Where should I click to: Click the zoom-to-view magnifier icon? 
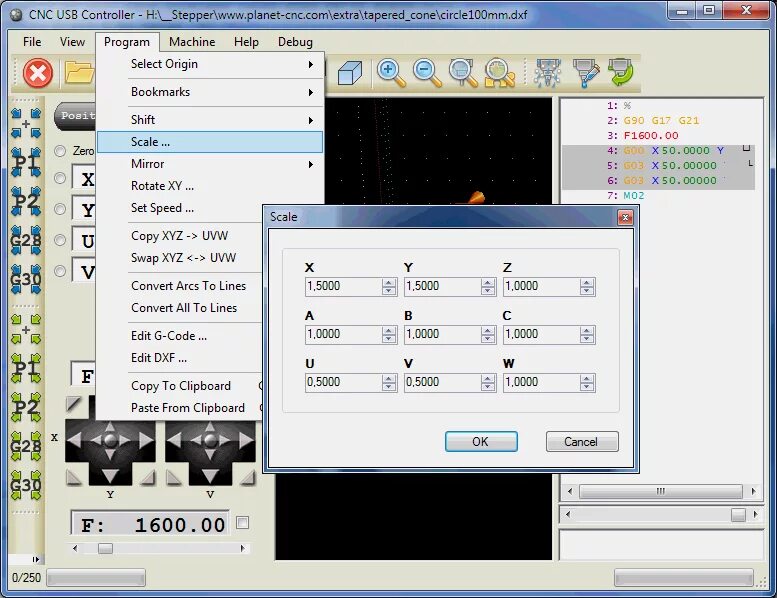tap(463, 73)
